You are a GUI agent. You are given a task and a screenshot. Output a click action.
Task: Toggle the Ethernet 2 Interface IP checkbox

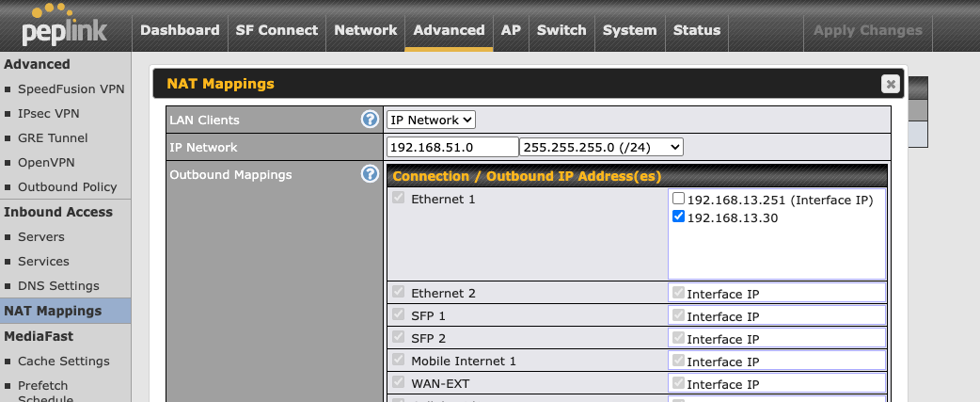[x=678, y=293]
